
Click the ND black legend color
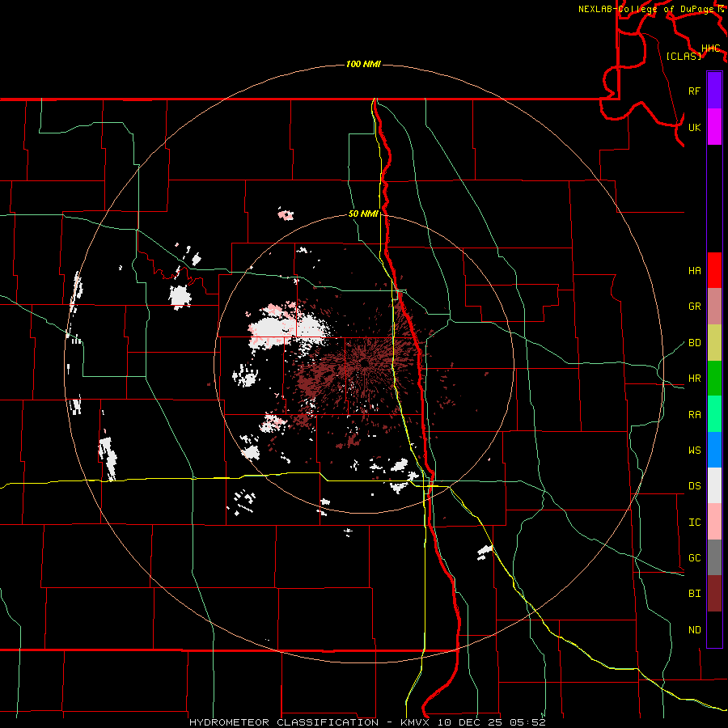pyautogui.click(x=714, y=629)
